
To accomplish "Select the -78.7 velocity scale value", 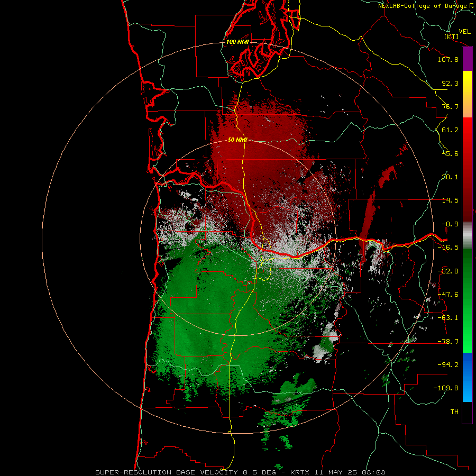I will [x=448, y=342].
